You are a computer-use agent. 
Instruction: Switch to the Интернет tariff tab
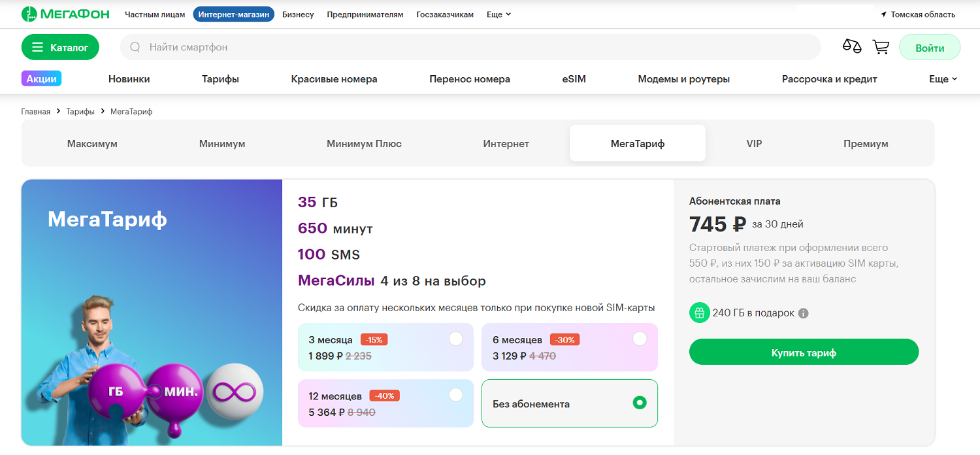[506, 143]
